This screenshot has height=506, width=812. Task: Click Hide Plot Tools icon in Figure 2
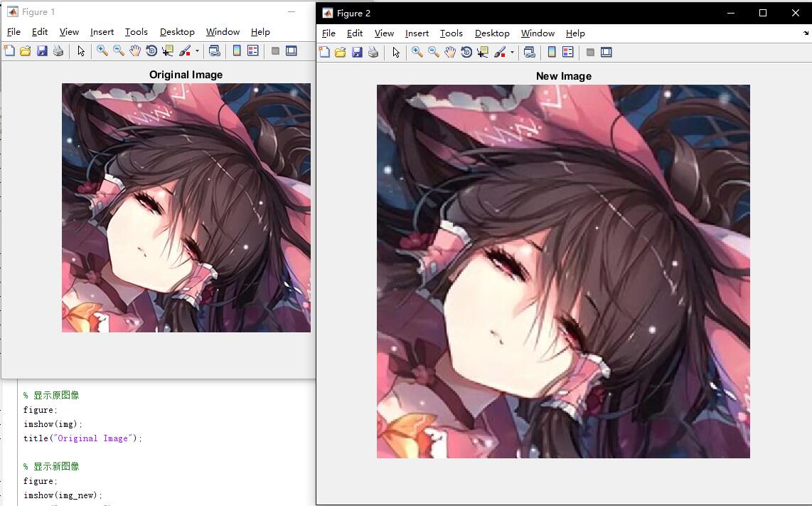point(590,52)
